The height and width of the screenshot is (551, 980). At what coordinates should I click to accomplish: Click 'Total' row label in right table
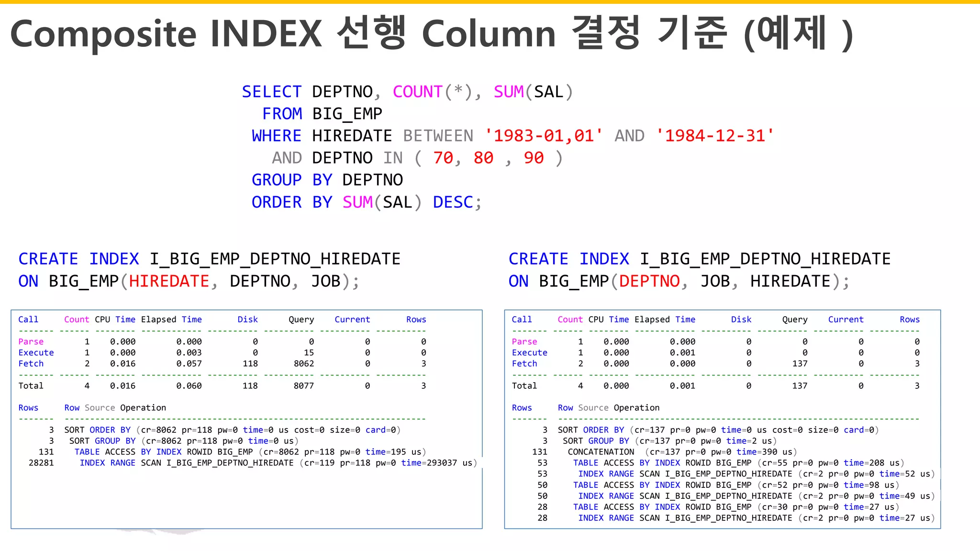point(524,386)
